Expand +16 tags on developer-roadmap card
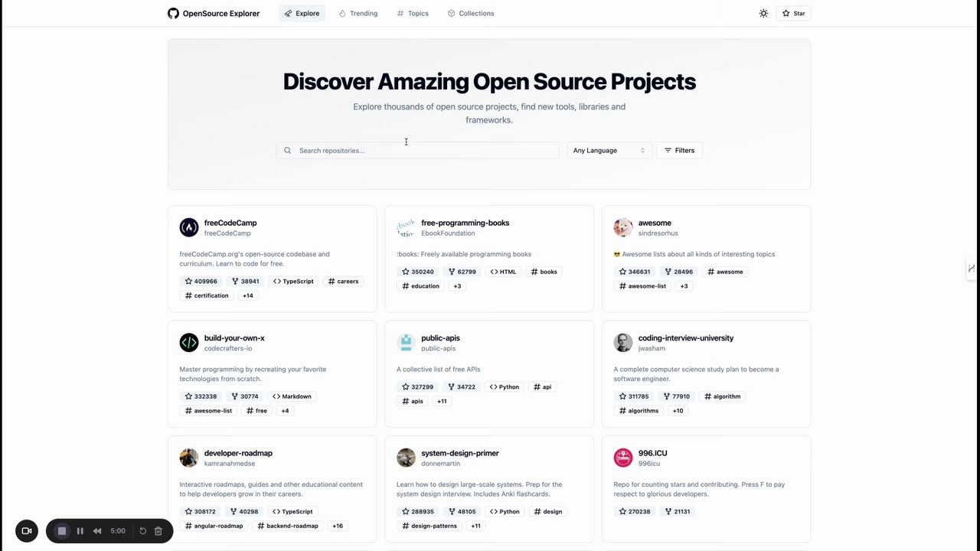Image resolution: width=980 pixels, height=551 pixels. [x=338, y=526]
